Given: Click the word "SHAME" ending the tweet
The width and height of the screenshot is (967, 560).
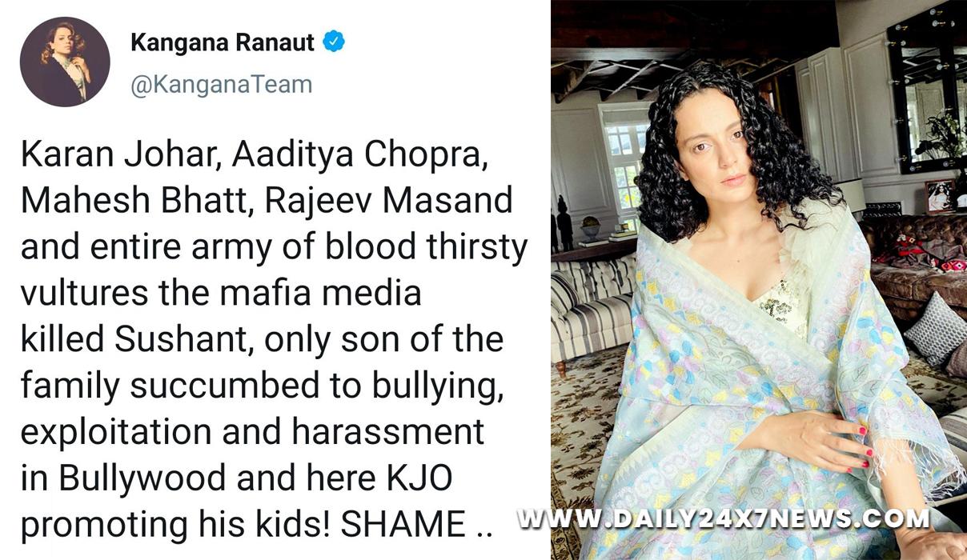Looking at the screenshot, I should coord(403,525).
